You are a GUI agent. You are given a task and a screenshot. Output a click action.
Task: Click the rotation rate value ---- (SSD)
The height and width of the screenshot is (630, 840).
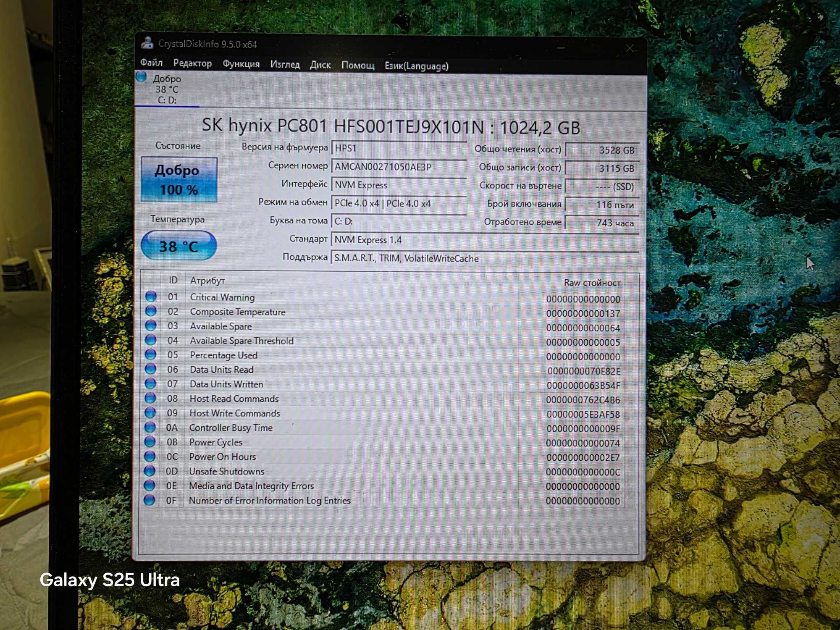(x=602, y=186)
